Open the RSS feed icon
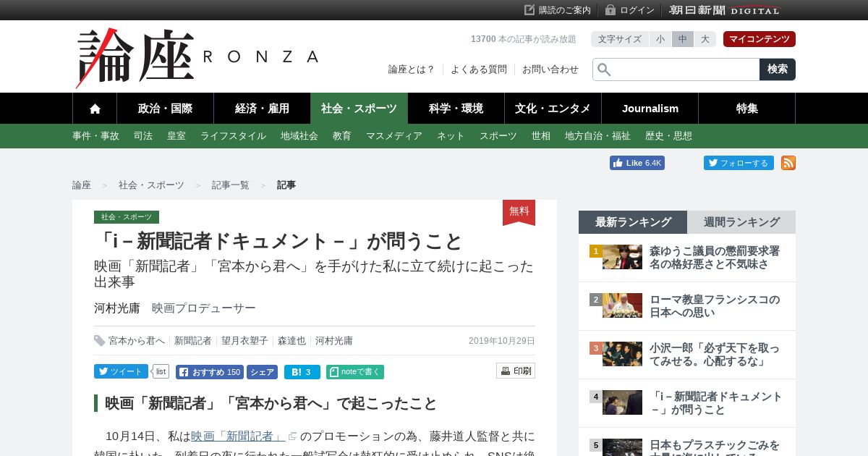This screenshot has width=868, height=456. click(x=788, y=163)
